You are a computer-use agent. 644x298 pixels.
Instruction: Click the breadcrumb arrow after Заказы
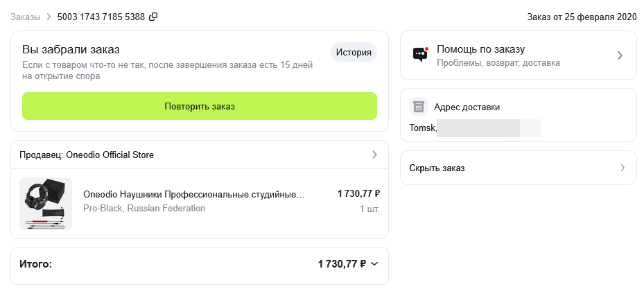pyautogui.click(x=49, y=17)
